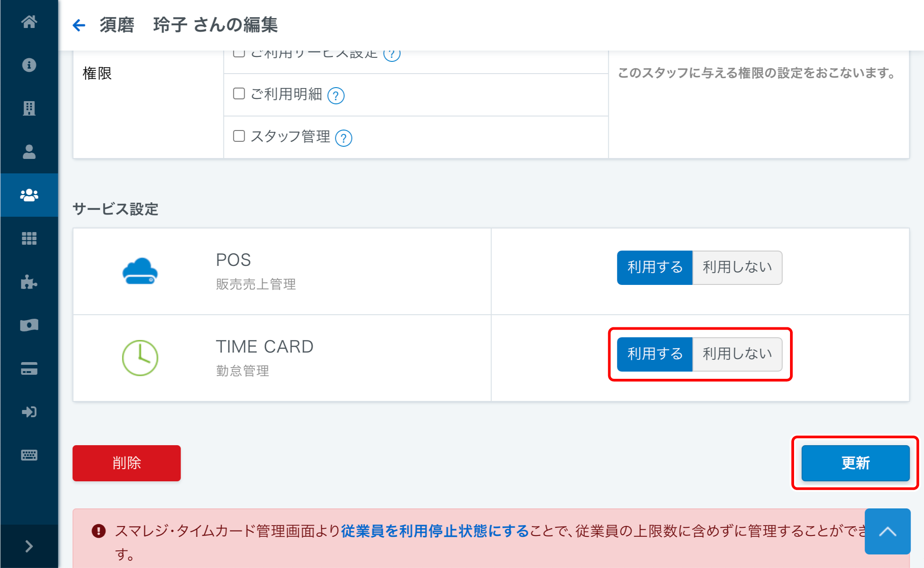This screenshot has width=924, height=568.
Task: Open the single user icon in sidebar
Action: click(x=29, y=152)
